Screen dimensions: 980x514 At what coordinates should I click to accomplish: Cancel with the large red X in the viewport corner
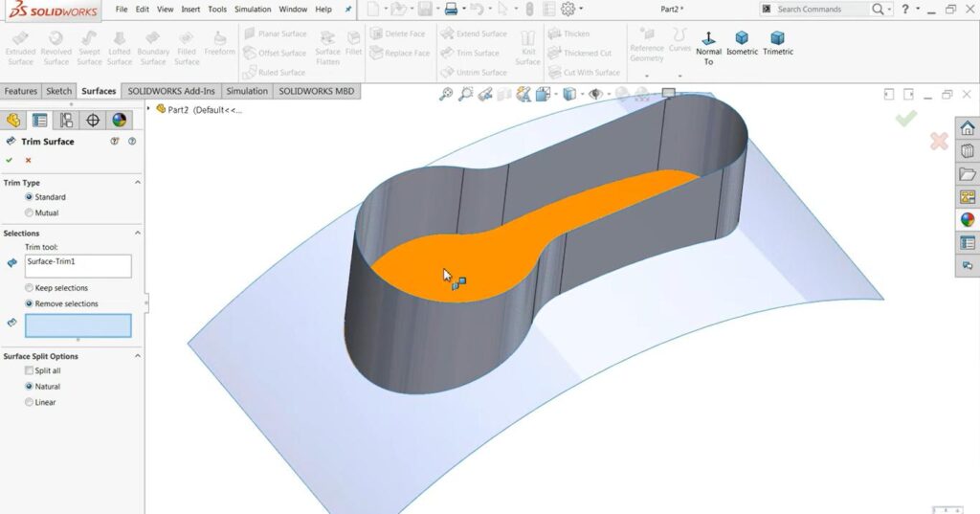point(939,142)
